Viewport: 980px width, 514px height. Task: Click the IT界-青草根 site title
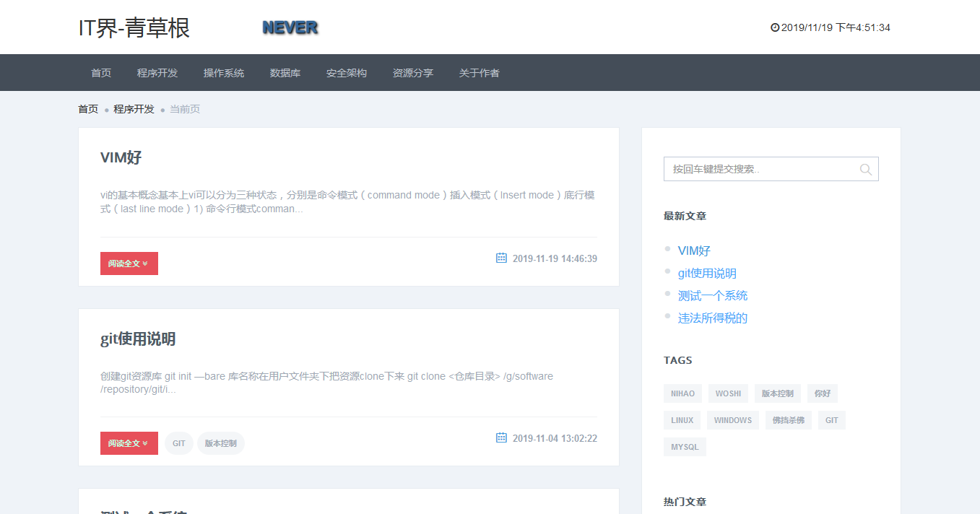coord(134,28)
